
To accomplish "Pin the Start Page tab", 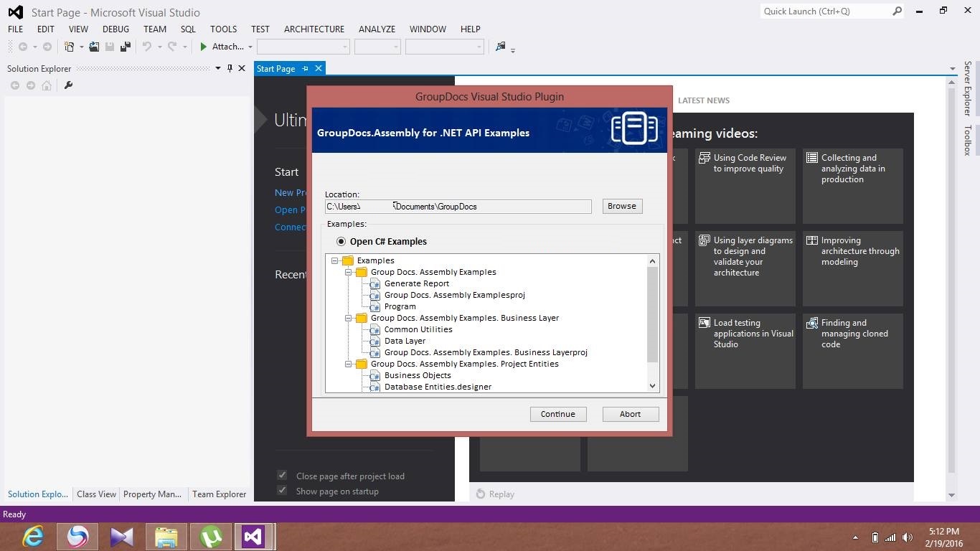I will pos(305,68).
